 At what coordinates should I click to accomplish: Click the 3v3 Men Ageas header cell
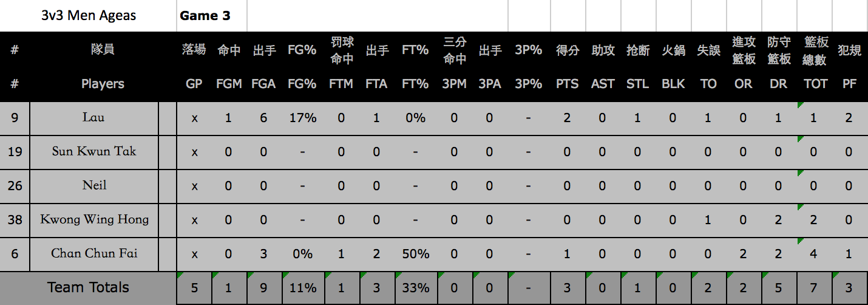tap(89, 16)
